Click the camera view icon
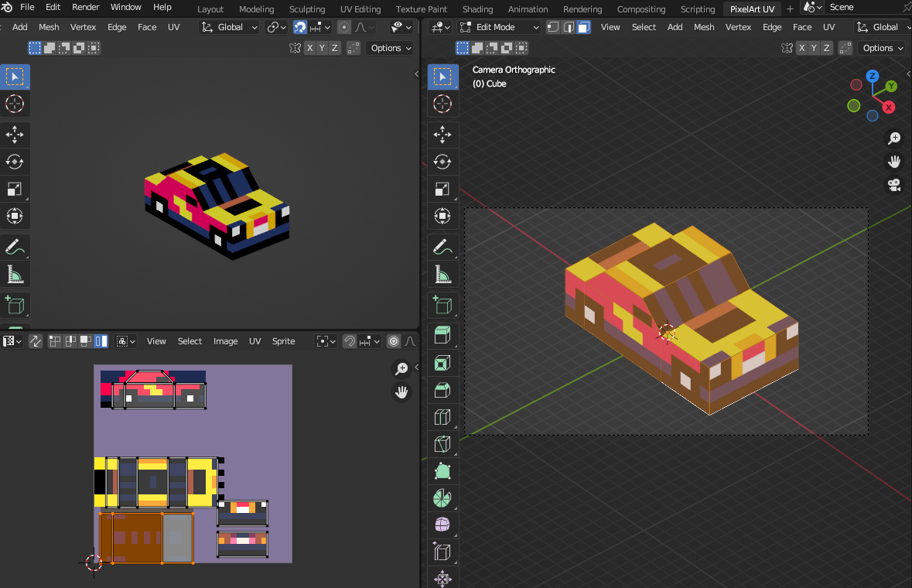912x588 pixels. pos(894,185)
